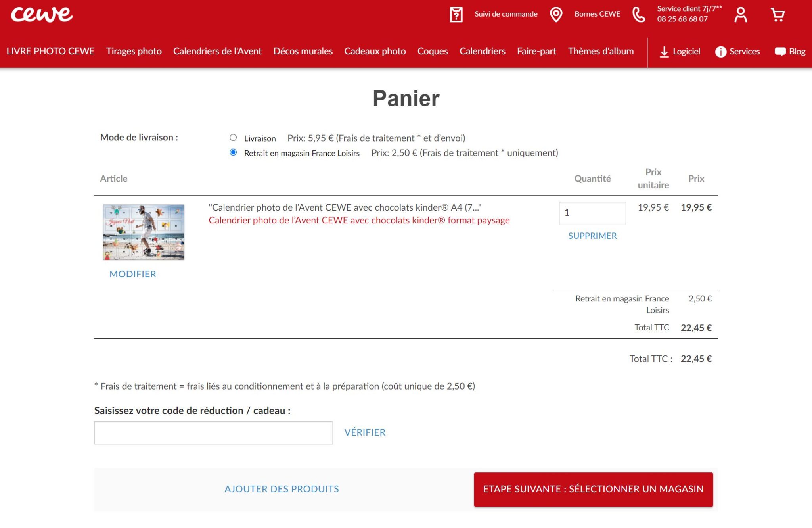Click the Bornes CEWE location pin icon
This screenshot has height=528, width=812.
click(556, 15)
